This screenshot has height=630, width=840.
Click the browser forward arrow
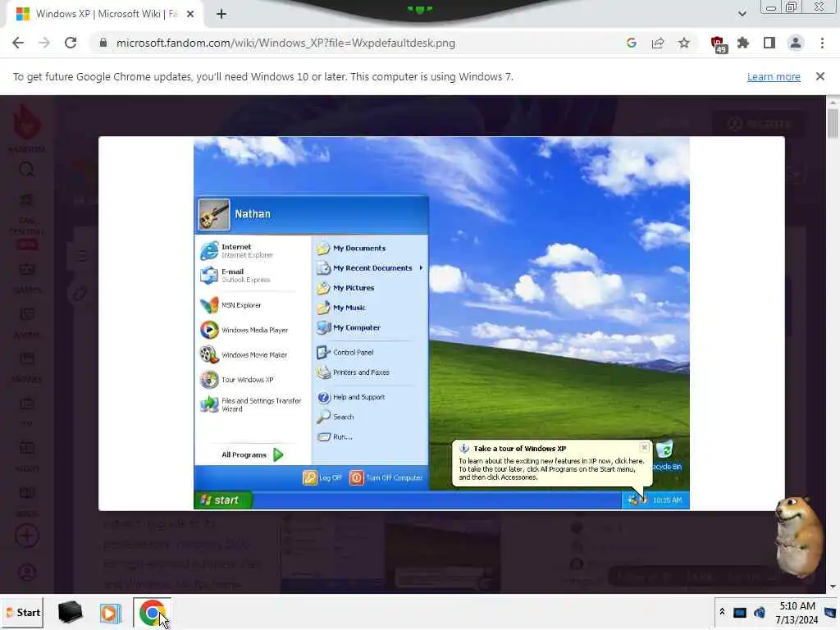(44, 43)
